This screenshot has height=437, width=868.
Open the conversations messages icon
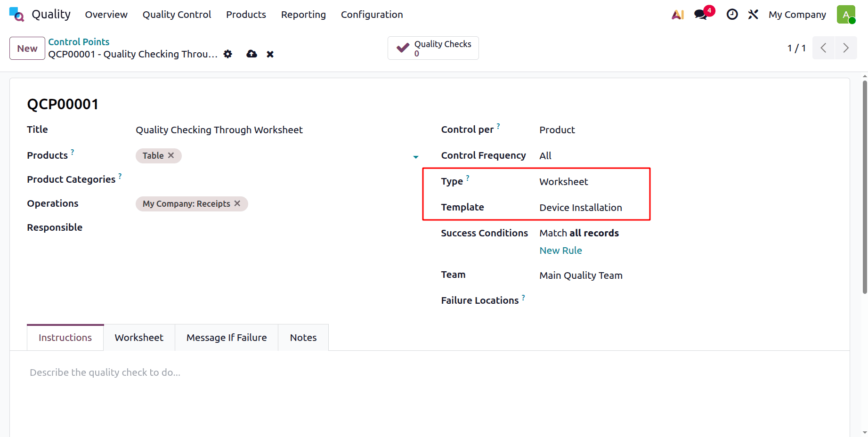point(701,15)
